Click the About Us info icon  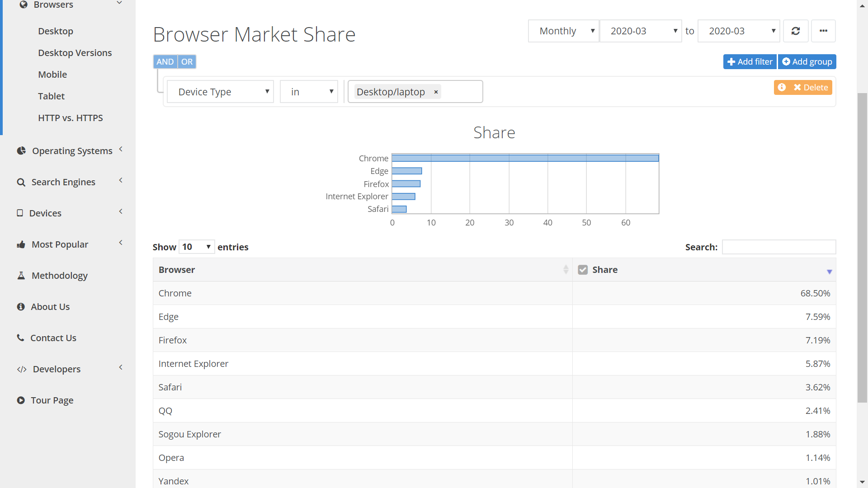click(21, 307)
